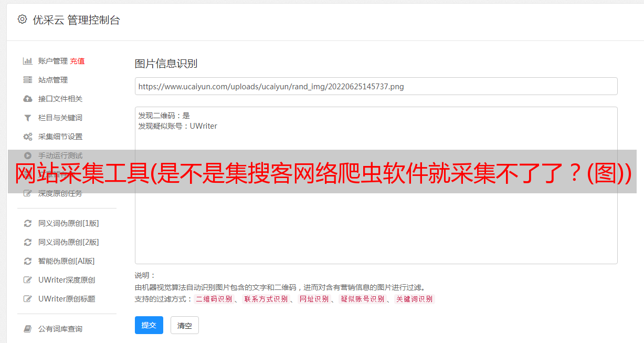
Task: Click the filter icon for 栏目与关键词
Action: point(28,118)
